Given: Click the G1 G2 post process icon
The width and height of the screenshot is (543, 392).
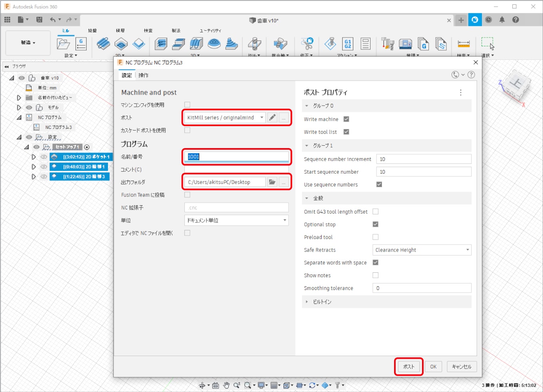Looking at the screenshot, I should [x=348, y=44].
